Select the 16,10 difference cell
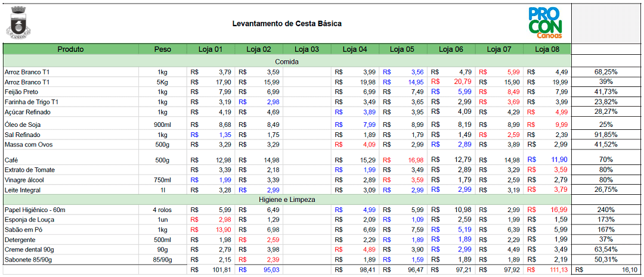This screenshot has height=277, width=644. point(625,270)
